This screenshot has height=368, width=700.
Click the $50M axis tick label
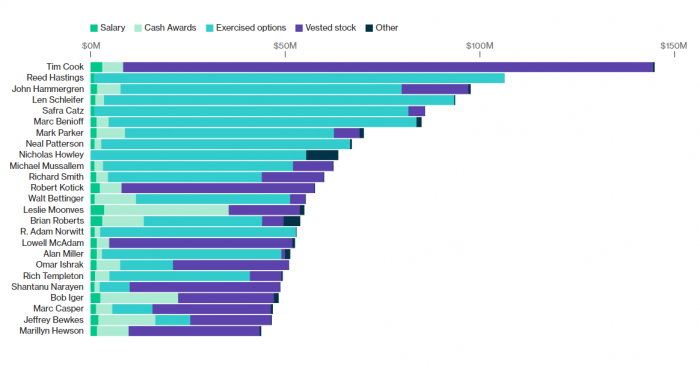point(285,46)
